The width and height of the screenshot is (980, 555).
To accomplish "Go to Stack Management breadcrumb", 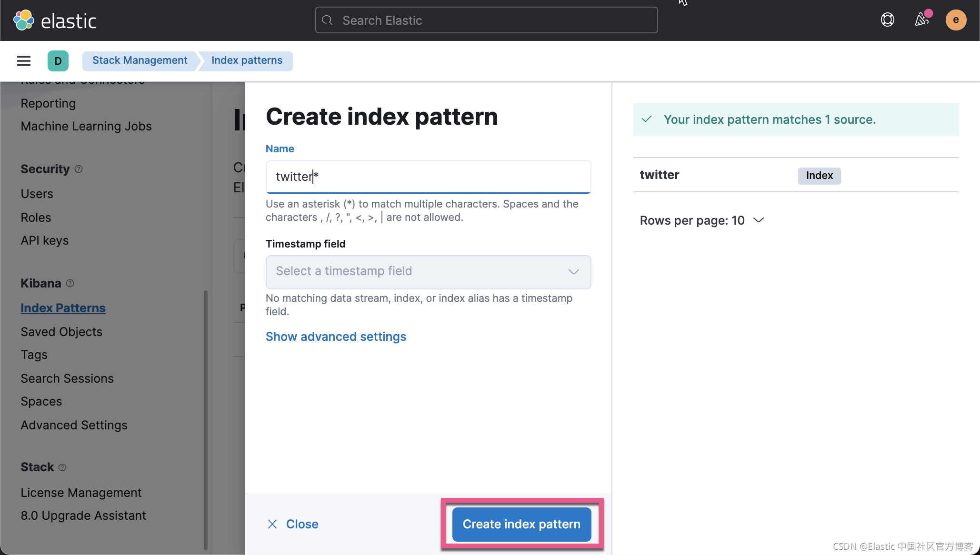I will pos(140,60).
